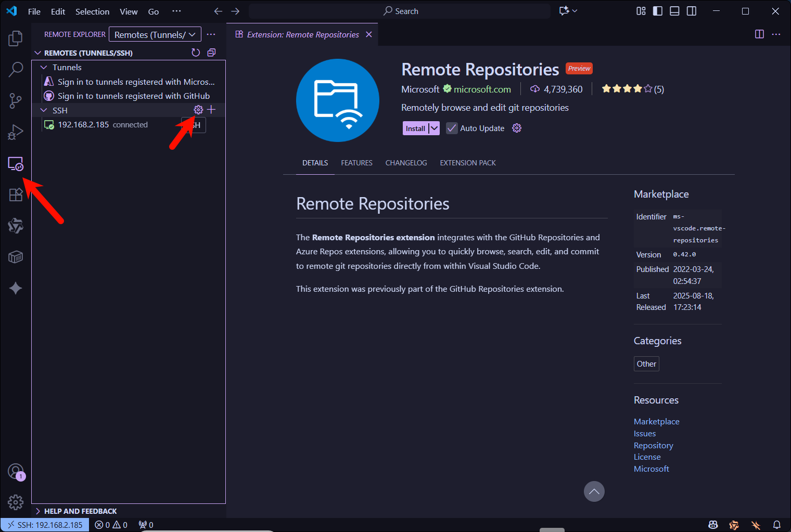Open the Repository resource link

tap(653, 445)
